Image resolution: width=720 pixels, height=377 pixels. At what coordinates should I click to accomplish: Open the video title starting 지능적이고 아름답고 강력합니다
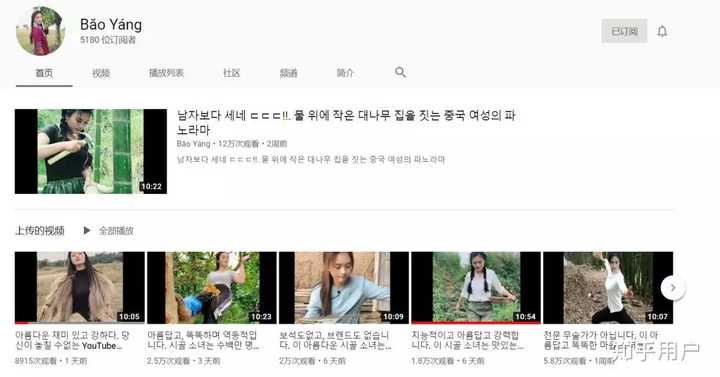point(467,340)
